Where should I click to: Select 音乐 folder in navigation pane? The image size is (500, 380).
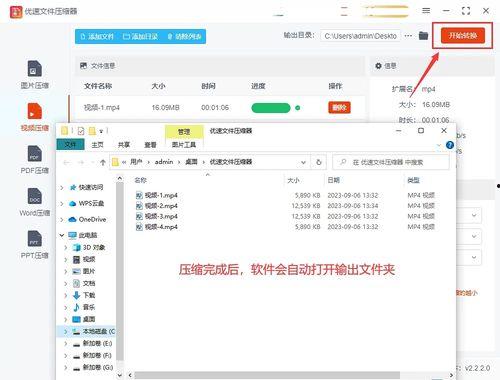tap(84, 307)
